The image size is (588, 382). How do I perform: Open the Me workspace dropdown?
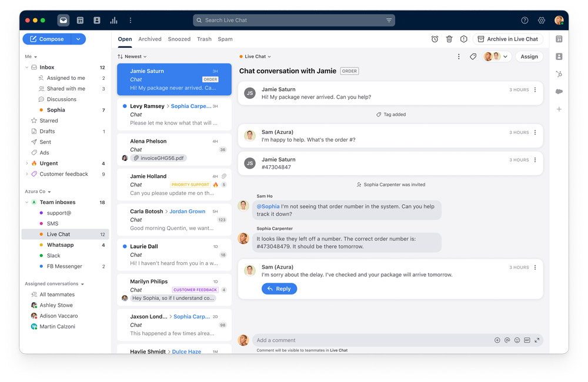(31, 56)
